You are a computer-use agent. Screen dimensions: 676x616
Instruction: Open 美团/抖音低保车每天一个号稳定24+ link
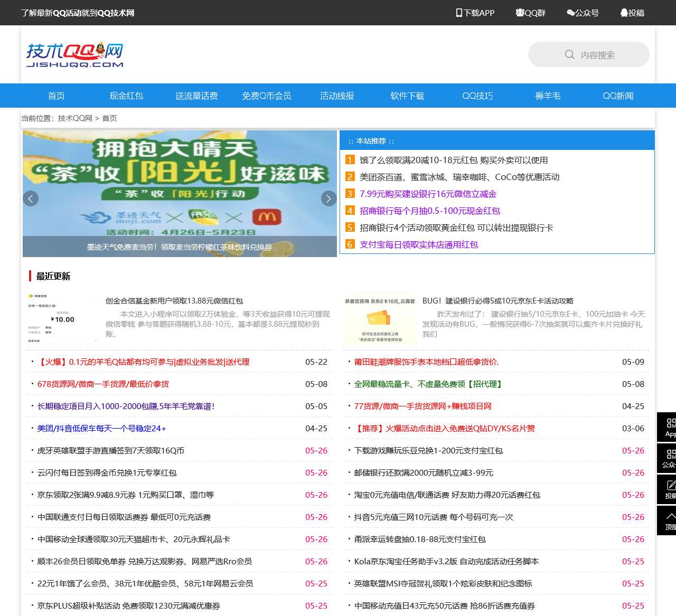click(x=101, y=429)
